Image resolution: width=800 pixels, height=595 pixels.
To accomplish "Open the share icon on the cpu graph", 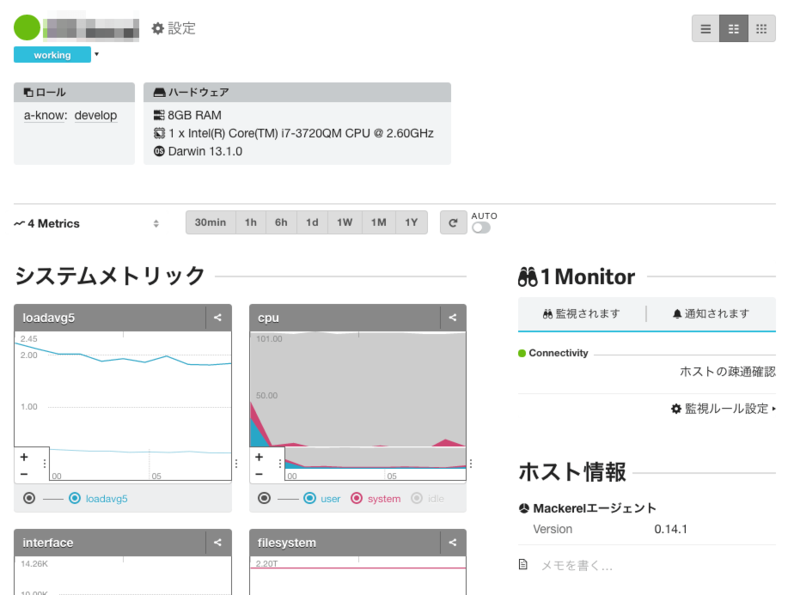I will 452,317.
